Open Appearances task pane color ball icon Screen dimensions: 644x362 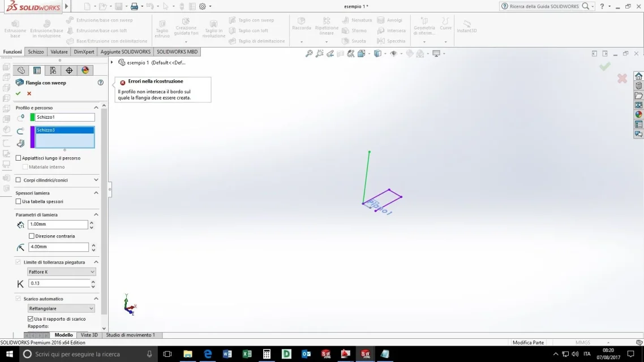click(x=638, y=114)
